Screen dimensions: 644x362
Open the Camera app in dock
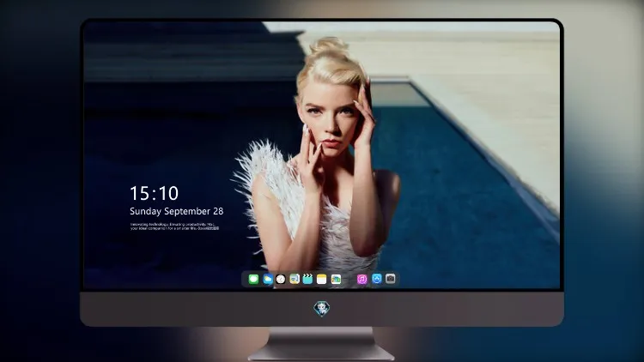tap(391, 279)
